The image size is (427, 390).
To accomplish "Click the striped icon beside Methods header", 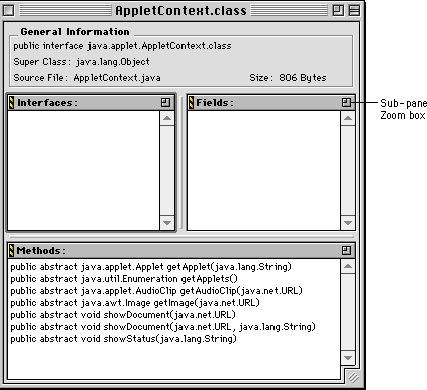I will click(x=11, y=250).
